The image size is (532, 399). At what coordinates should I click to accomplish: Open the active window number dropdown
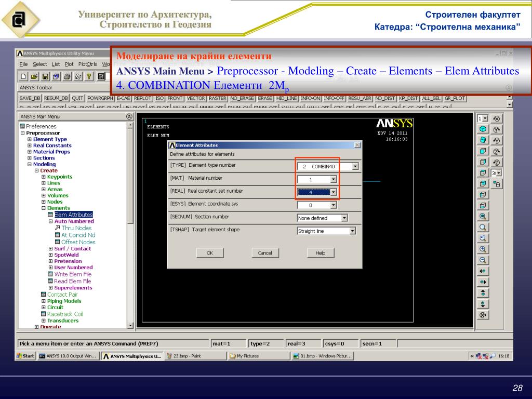[x=485, y=118]
